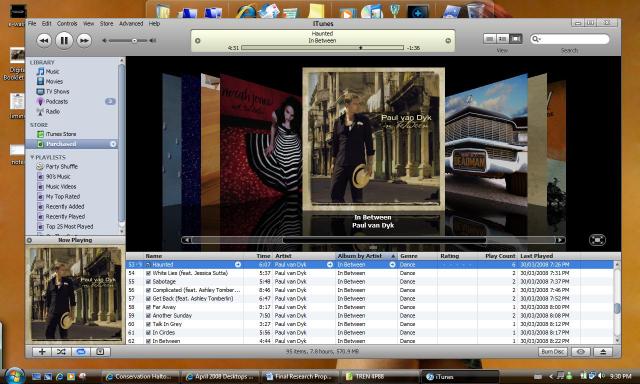Image resolution: width=640 pixels, height=384 pixels.
Task: Sort by the Genre column header
Action: pyautogui.click(x=417, y=256)
